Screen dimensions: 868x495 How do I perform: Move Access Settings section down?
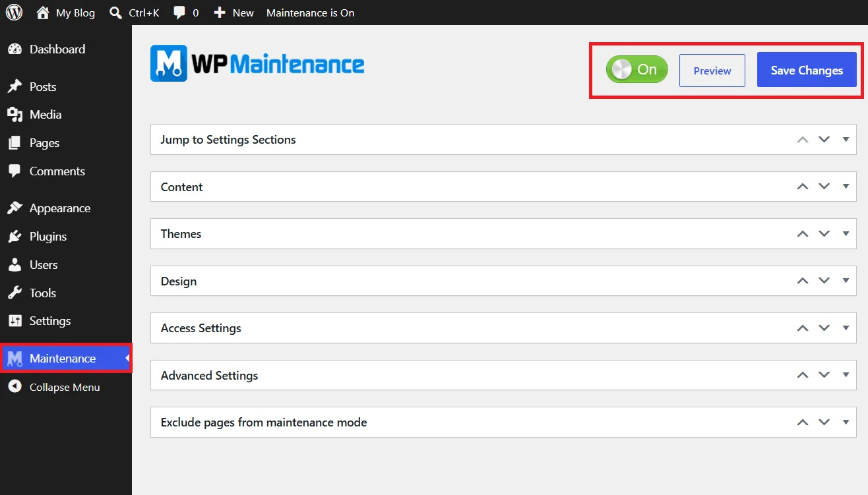[x=824, y=328]
